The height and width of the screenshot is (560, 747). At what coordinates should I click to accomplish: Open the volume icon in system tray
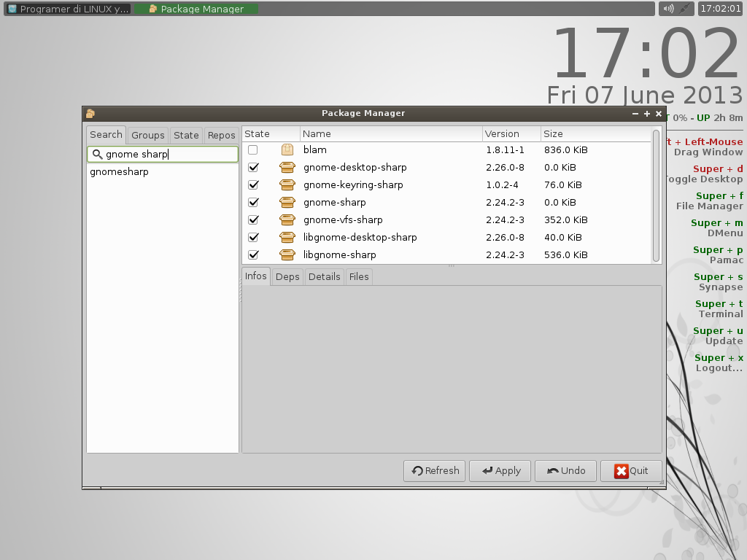pos(667,9)
